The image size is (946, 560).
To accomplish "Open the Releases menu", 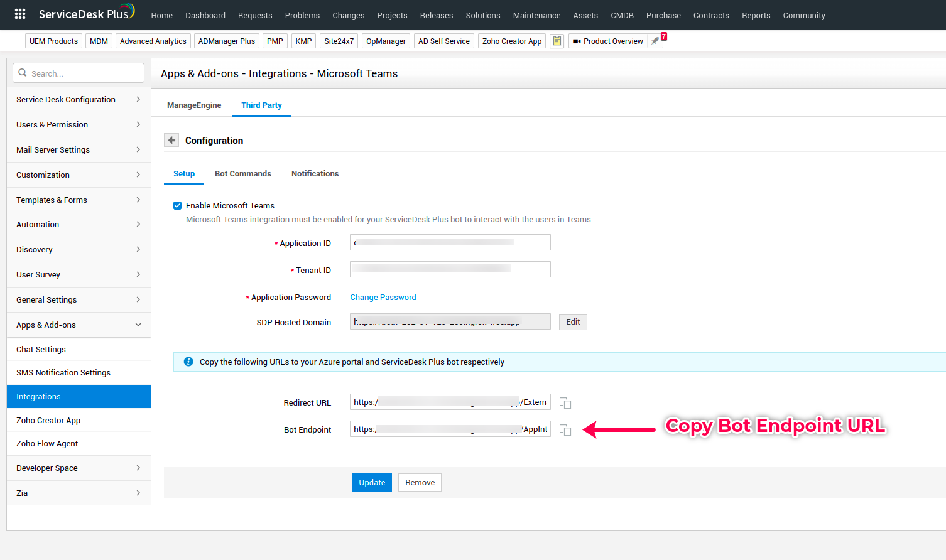I will click(x=437, y=15).
